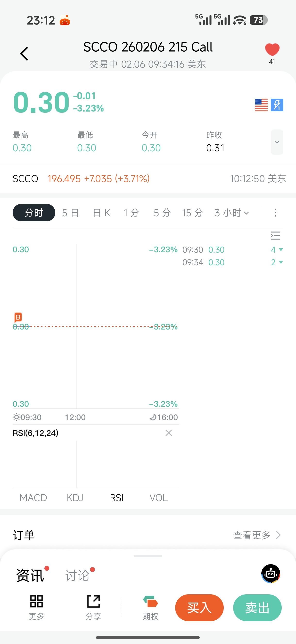
Task: Open the SCCO underlying stock quote row
Action: (x=148, y=179)
